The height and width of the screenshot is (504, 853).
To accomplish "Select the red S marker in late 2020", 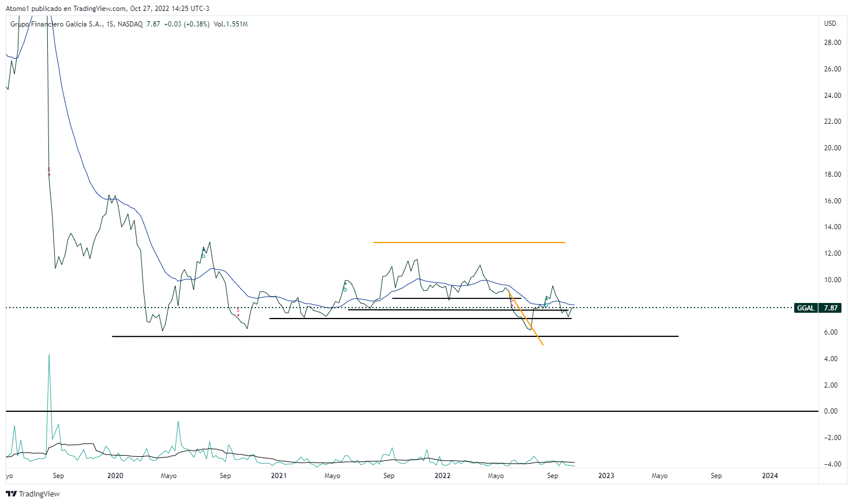I will tap(238, 312).
